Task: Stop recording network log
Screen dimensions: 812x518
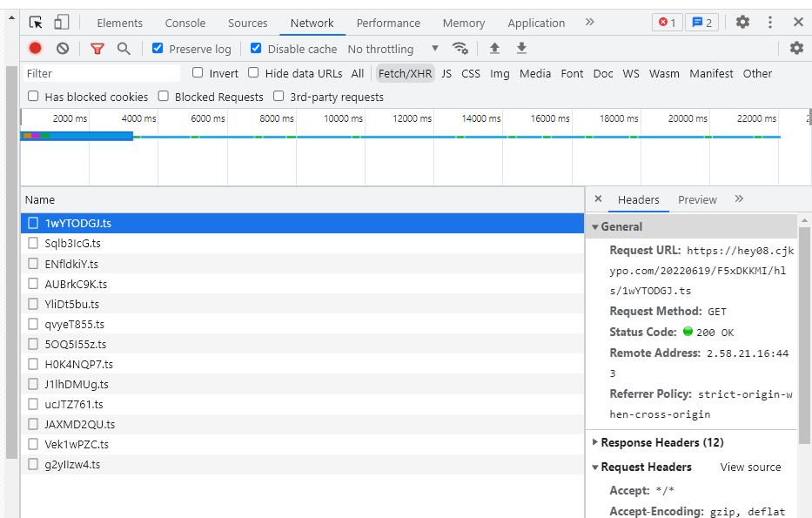Action: (36, 49)
